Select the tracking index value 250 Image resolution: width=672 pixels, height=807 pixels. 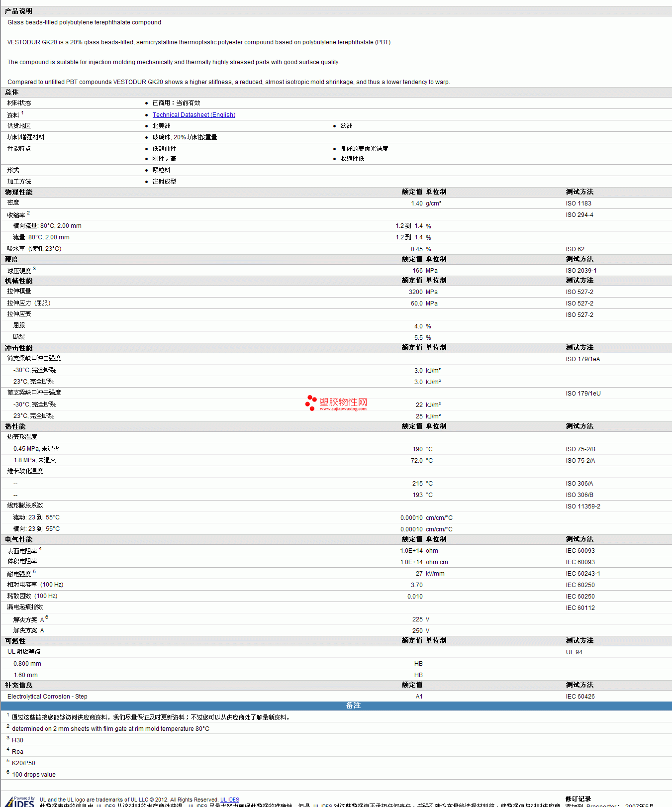418,631
